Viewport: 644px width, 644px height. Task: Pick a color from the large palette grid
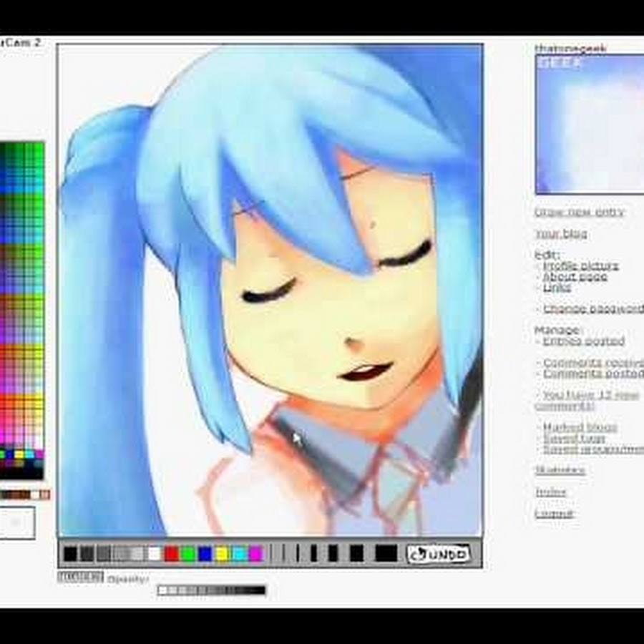21,310
